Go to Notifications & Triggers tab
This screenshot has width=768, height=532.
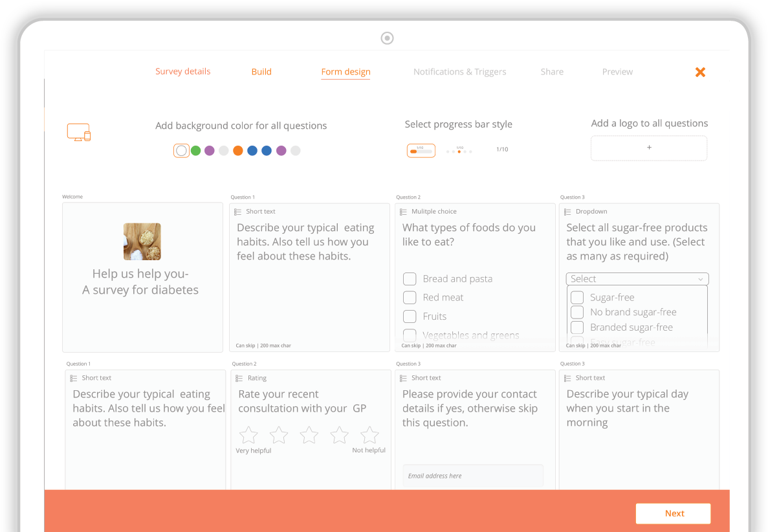460,72
